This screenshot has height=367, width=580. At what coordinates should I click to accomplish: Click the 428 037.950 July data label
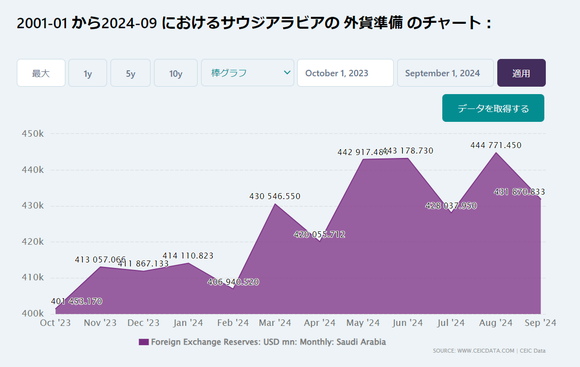point(451,206)
